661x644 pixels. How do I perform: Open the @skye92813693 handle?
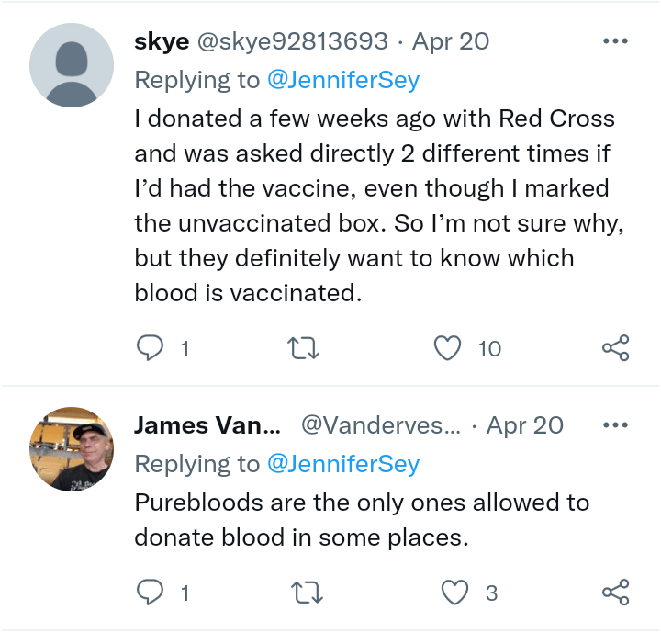pyautogui.click(x=290, y=41)
